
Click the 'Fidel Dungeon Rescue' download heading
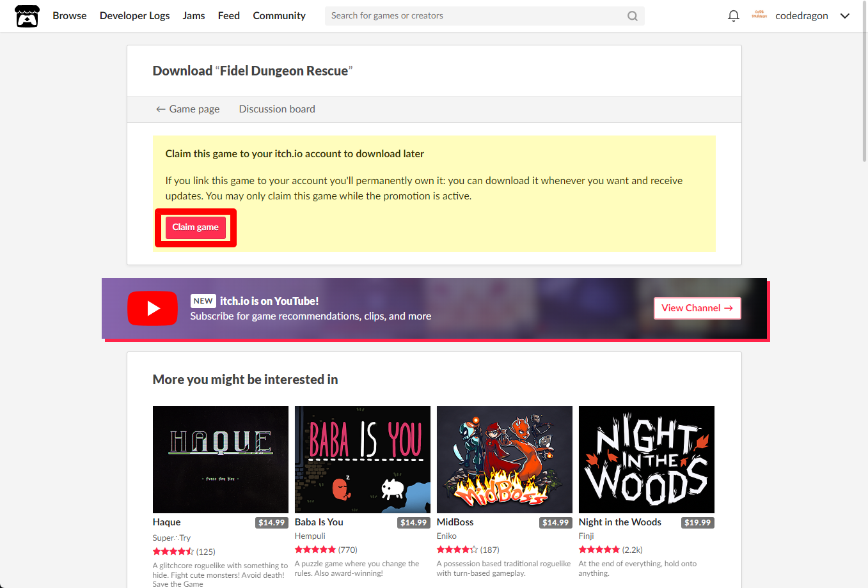tap(253, 71)
